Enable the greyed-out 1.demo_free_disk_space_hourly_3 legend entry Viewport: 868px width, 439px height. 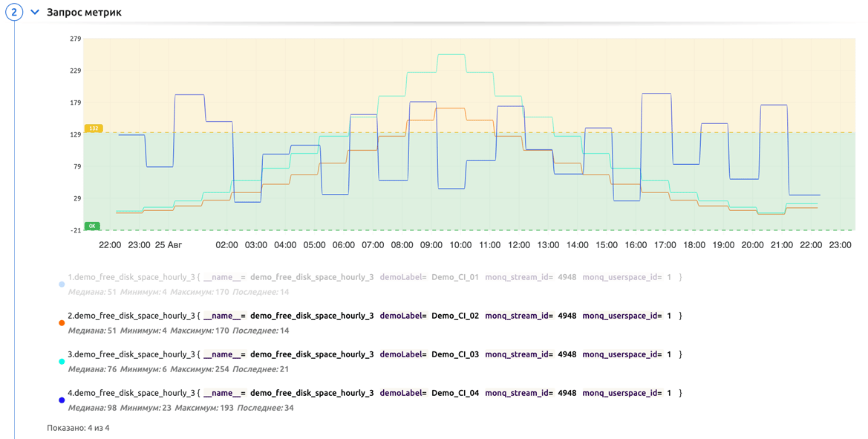click(x=131, y=277)
